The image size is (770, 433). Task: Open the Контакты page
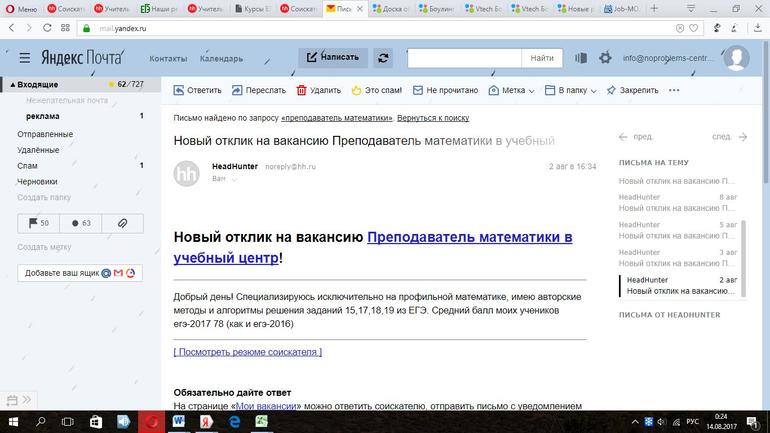point(168,58)
